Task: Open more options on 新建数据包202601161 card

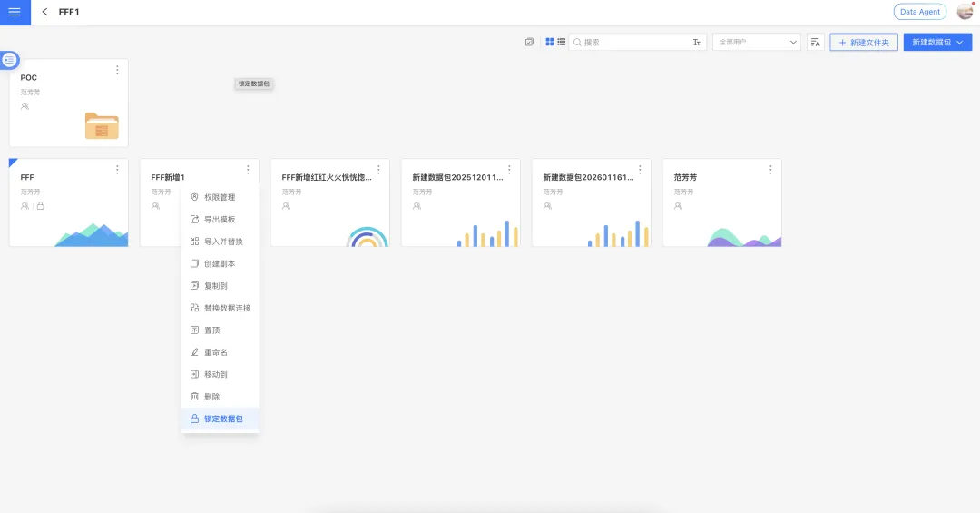Action: tap(640, 170)
